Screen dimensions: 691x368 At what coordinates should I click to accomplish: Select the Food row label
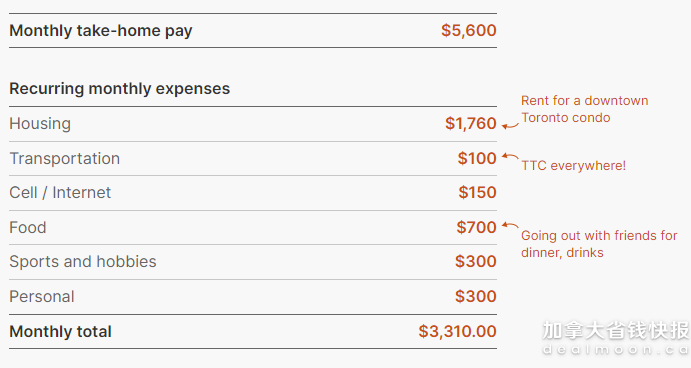coord(28,227)
